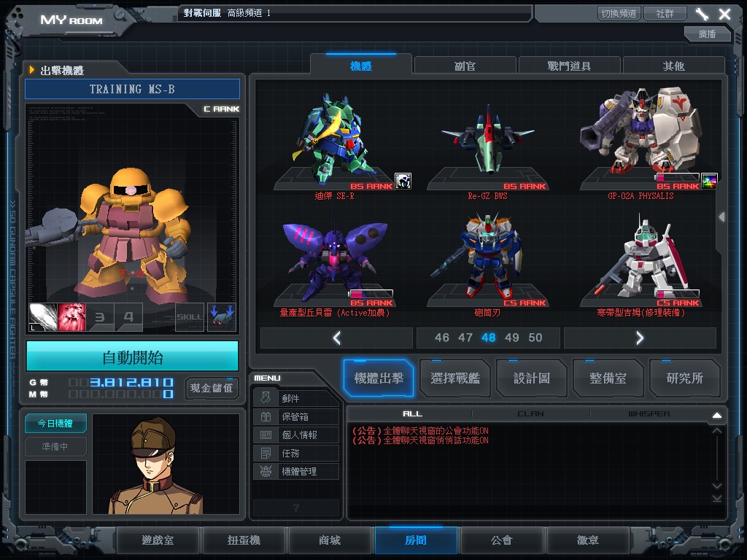Select the GP-02A PHYSALIS unit
Viewport: 747px width, 560px height.
pyautogui.click(x=641, y=143)
